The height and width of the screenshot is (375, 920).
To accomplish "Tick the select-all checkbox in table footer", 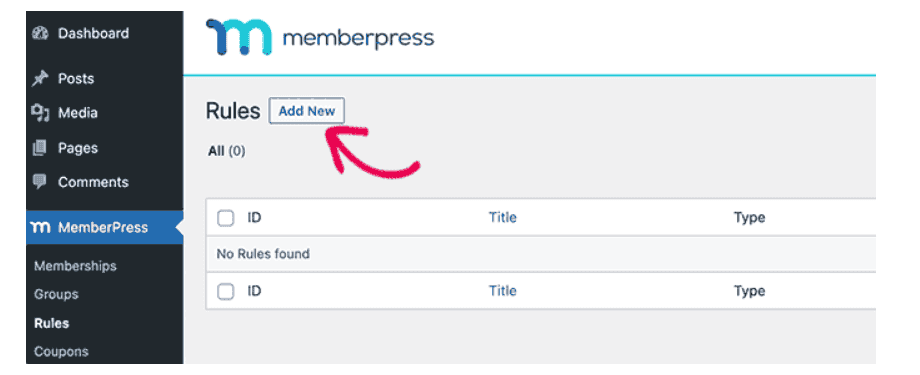I will (226, 292).
